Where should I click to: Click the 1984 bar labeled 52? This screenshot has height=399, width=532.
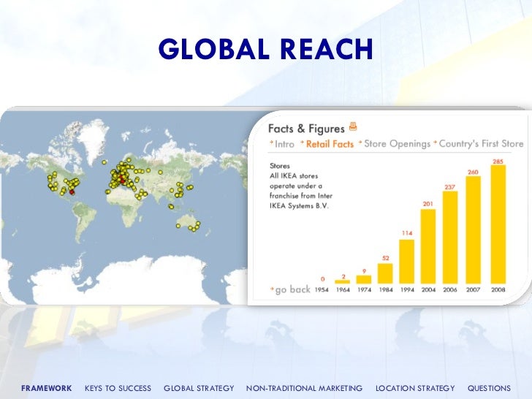coord(385,273)
